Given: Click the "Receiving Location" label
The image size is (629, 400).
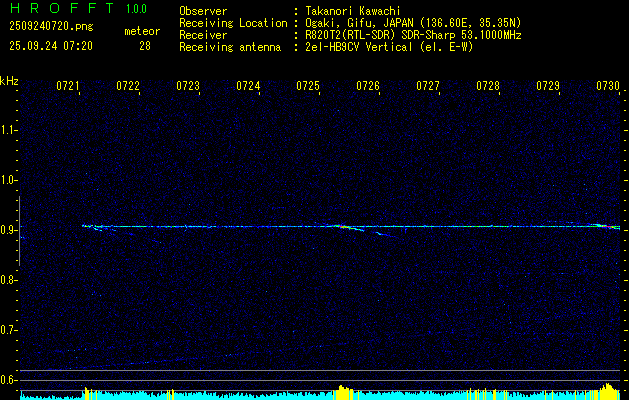Looking at the screenshot, I should 233,23.
